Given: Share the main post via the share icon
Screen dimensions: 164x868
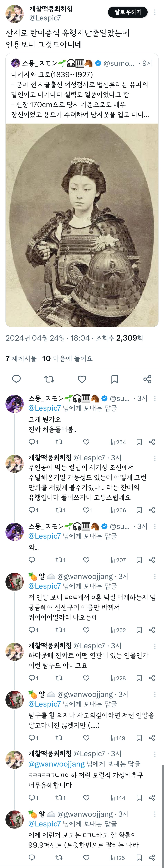Looking at the screenshot, I should [147, 379].
